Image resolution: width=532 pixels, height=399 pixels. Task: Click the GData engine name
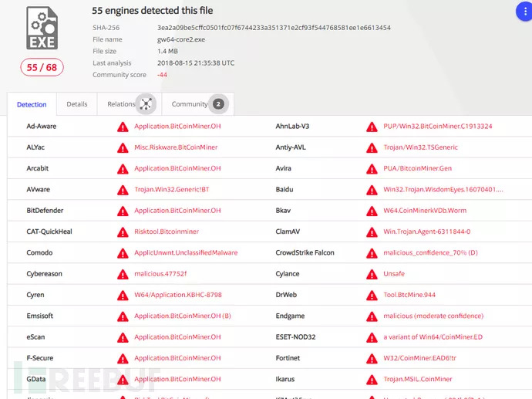36,379
